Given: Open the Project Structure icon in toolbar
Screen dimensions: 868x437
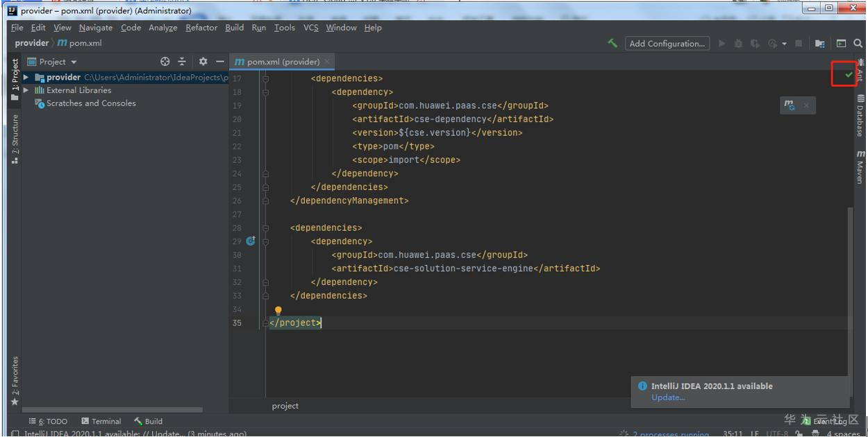Looking at the screenshot, I should (x=819, y=44).
